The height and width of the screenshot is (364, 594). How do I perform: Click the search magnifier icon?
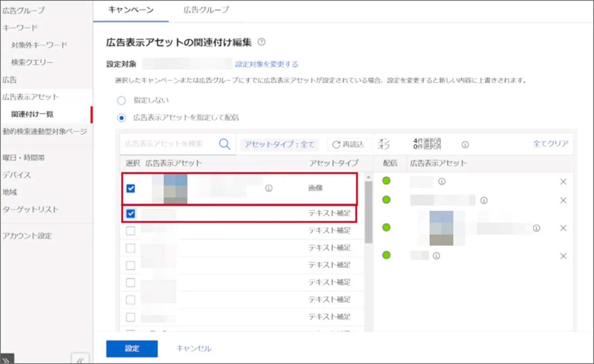click(x=224, y=144)
